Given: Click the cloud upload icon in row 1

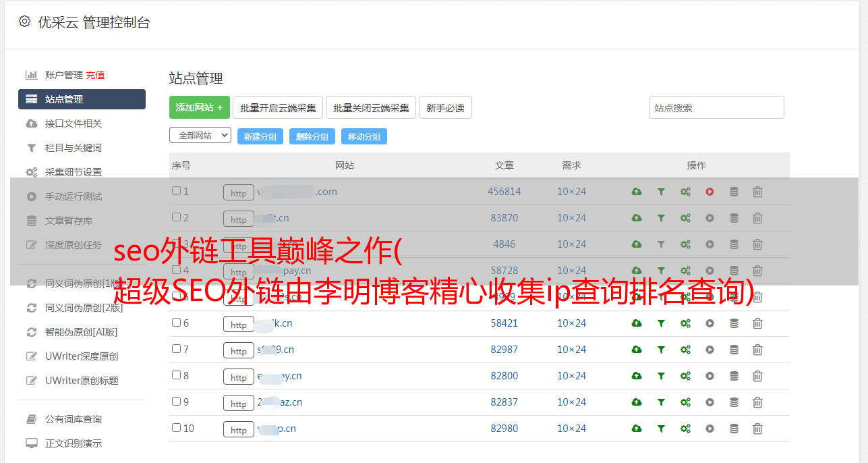Looking at the screenshot, I should pyautogui.click(x=637, y=192).
